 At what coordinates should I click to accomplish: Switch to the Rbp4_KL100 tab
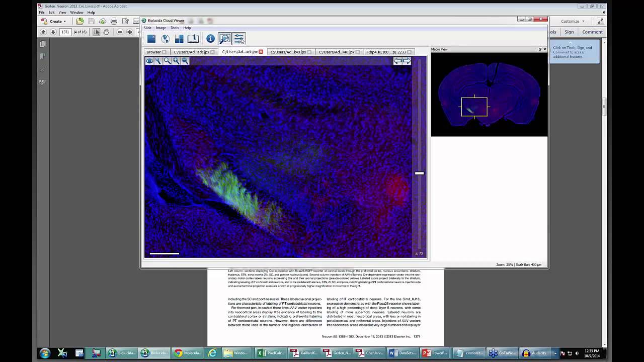(386, 52)
